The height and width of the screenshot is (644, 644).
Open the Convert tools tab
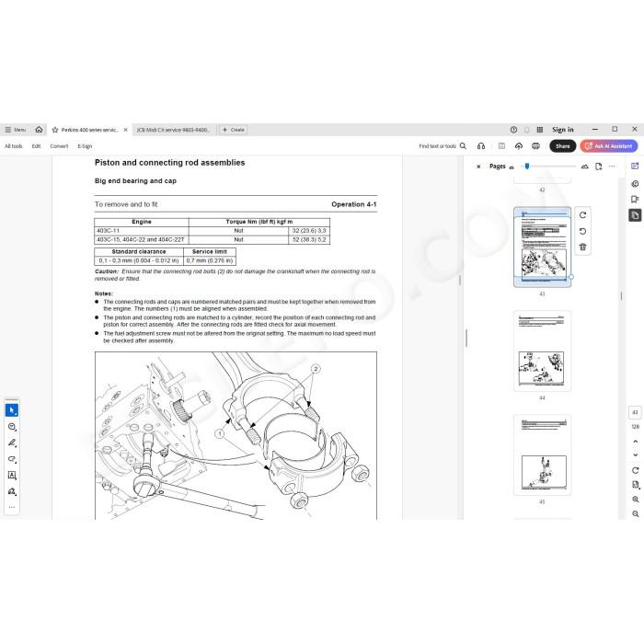click(59, 146)
